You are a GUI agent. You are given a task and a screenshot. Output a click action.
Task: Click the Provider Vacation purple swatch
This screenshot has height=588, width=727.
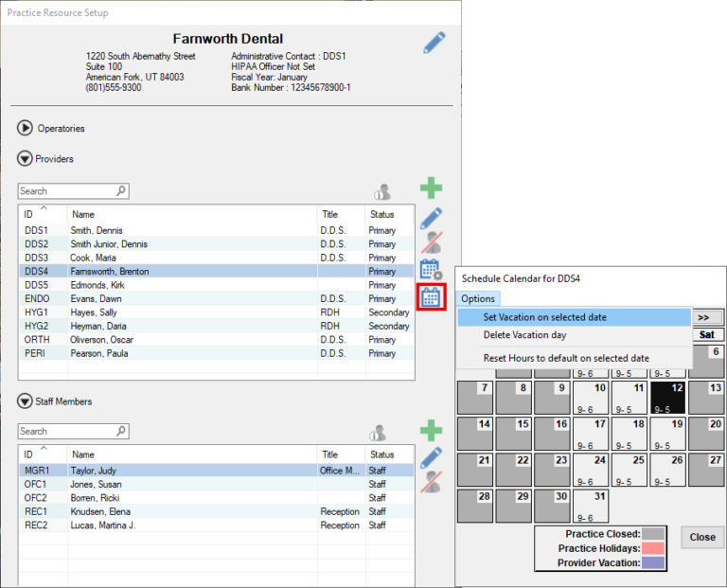653,562
